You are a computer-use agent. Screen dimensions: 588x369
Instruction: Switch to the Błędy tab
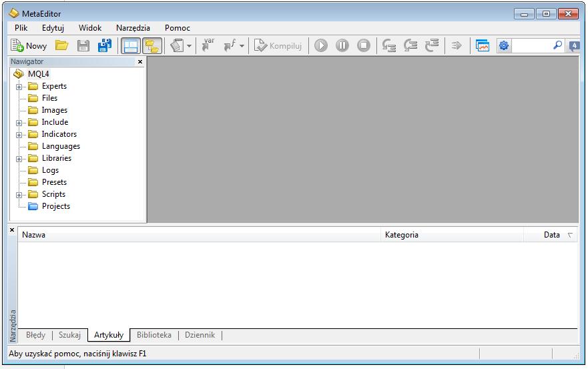tap(35, 335)
